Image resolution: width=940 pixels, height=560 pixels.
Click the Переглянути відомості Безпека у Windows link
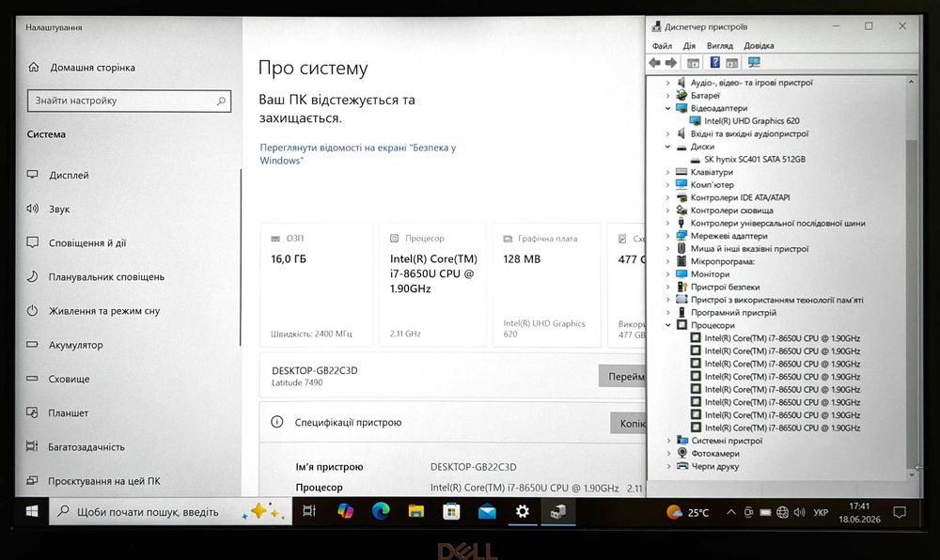358,154
